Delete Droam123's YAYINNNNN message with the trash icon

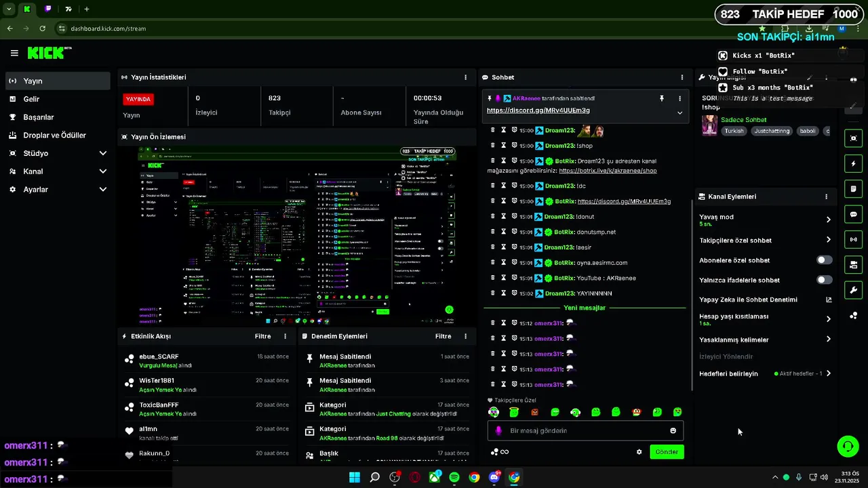click(x=493, y=293)
